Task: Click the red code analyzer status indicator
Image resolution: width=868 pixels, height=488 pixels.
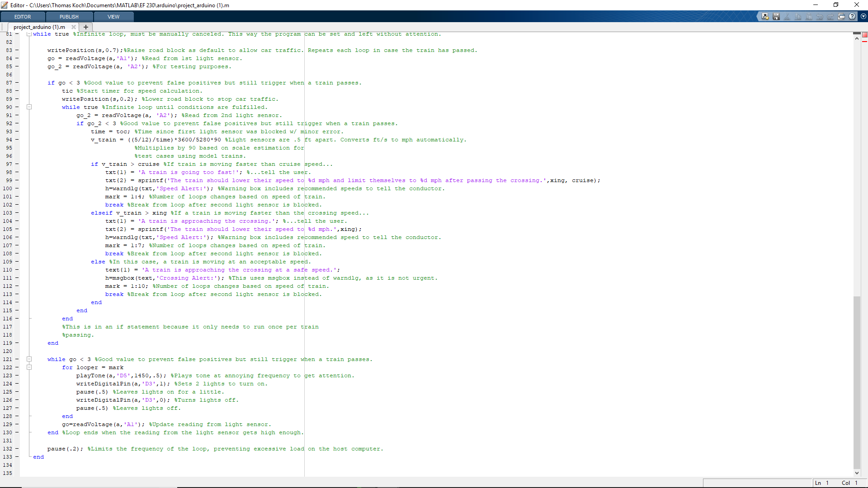Action: [864, 35]
